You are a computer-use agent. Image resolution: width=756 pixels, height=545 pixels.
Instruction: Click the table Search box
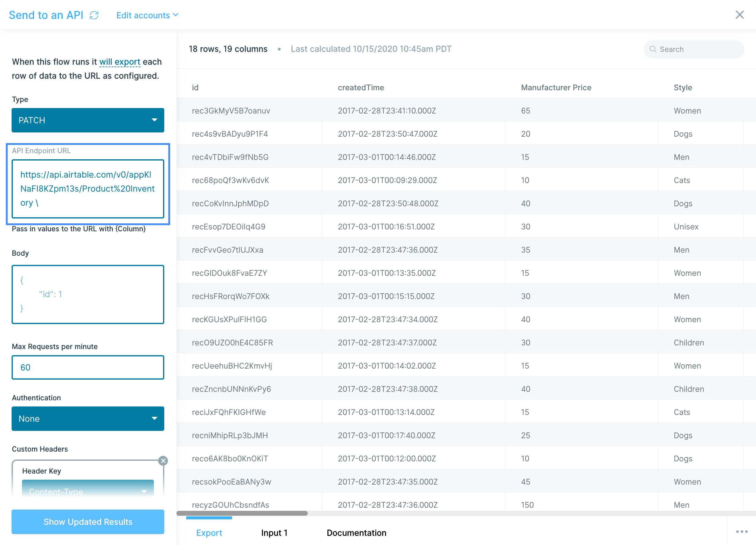pos(694,49)
